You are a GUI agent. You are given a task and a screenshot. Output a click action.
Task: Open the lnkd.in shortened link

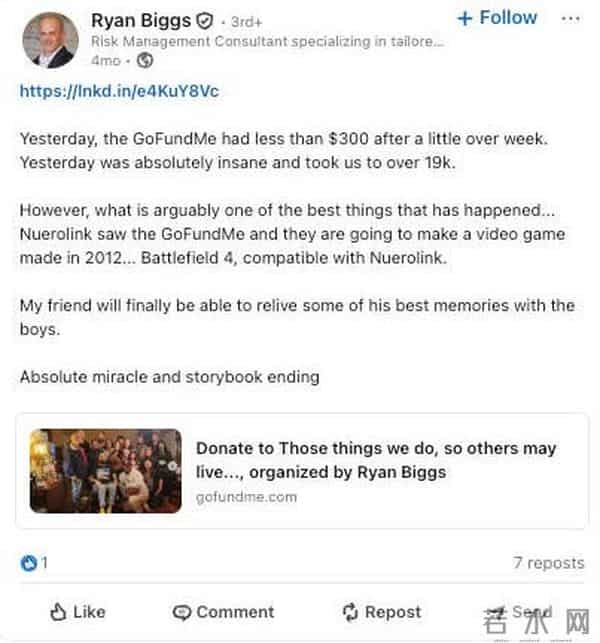click(x=119, y=91)
